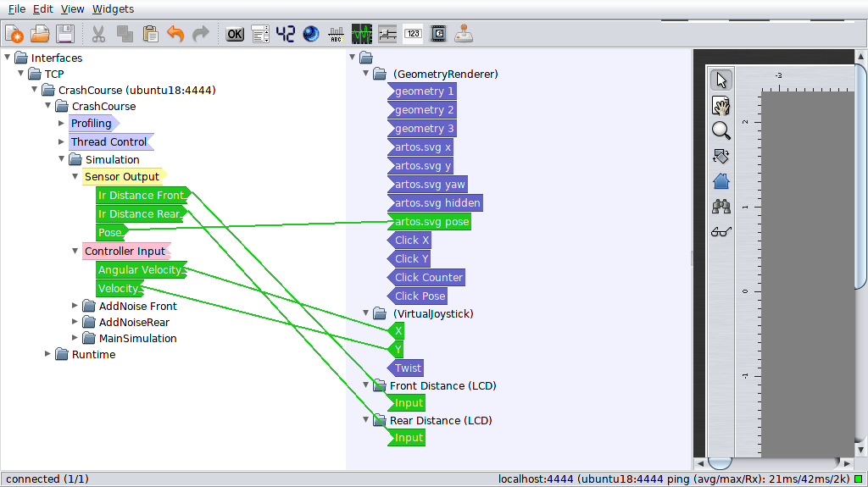This screenshot has width=868, height=487.
Task: Select the Angular Velocity port
Action: click(142, 270)
